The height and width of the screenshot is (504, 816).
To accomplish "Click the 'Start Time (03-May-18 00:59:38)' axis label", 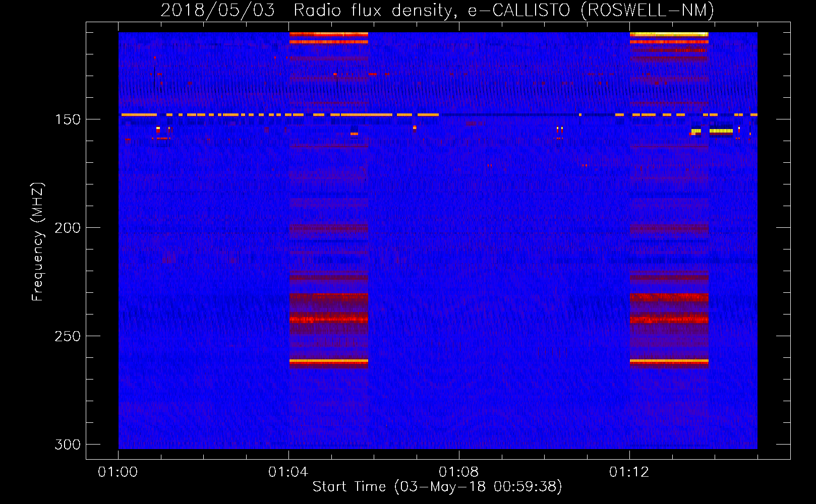I will pyautogui.click(x=437, y=487).
